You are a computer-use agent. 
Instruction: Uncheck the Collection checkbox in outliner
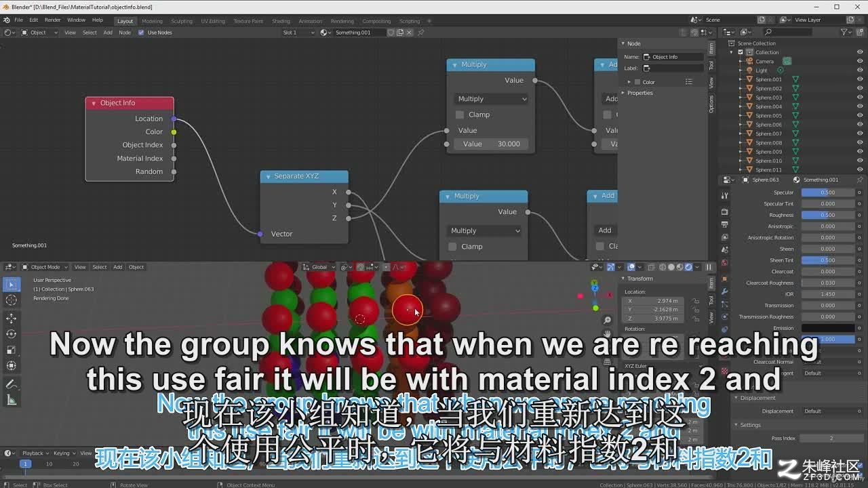[741, 52]
